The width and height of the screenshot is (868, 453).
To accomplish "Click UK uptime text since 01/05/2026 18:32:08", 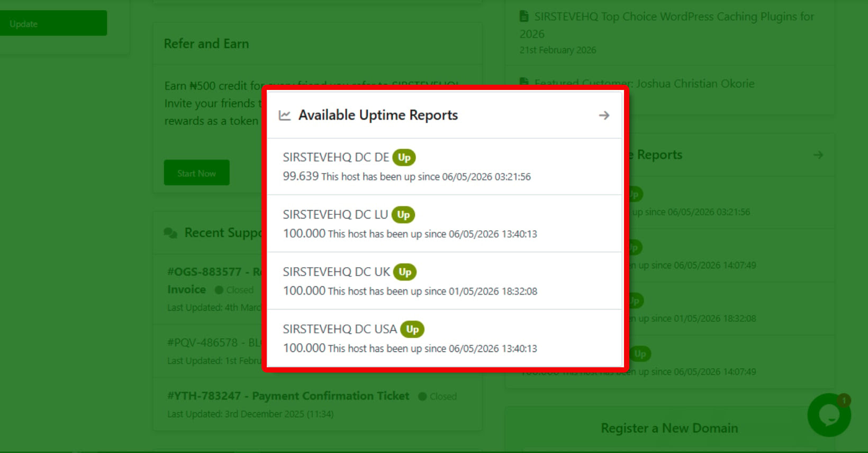I will pos(432,291).
